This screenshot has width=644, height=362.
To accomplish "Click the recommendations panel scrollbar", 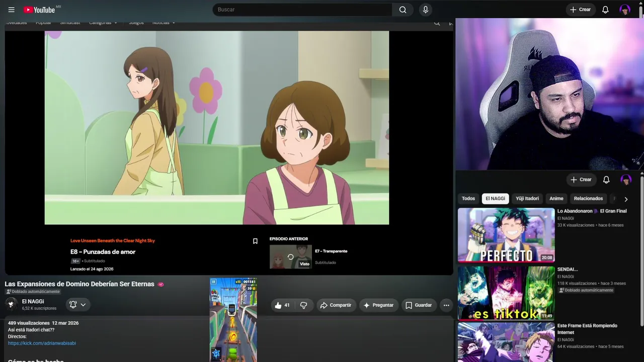I will click(x=641, y=251).
